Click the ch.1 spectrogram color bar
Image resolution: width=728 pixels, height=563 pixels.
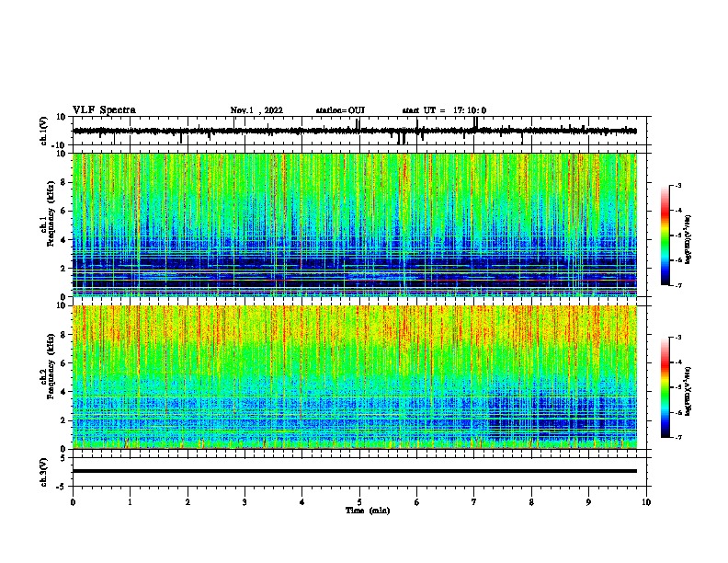[x=665, y=236]
